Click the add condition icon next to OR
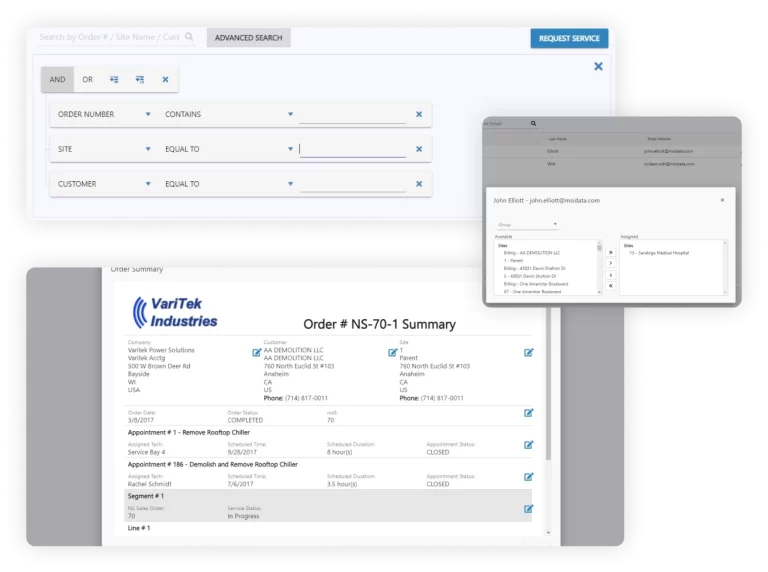The image size is (768, 572). point(114,79)
